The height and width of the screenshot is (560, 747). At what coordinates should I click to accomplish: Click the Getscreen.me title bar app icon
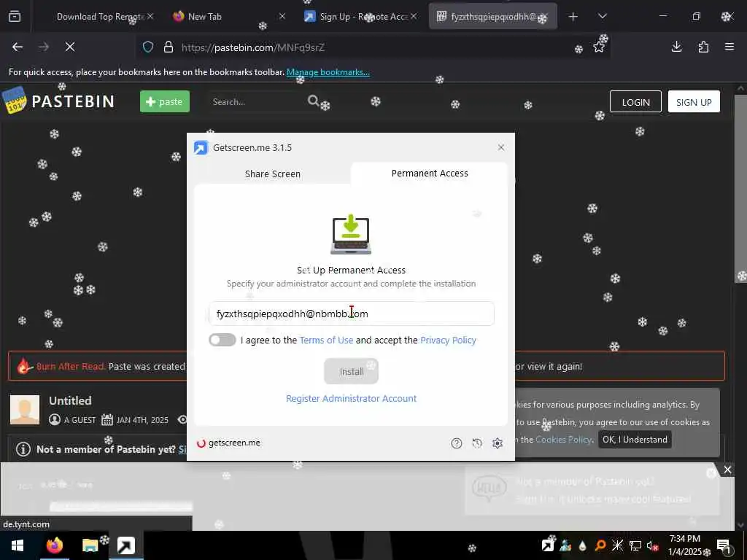point(201,147)
